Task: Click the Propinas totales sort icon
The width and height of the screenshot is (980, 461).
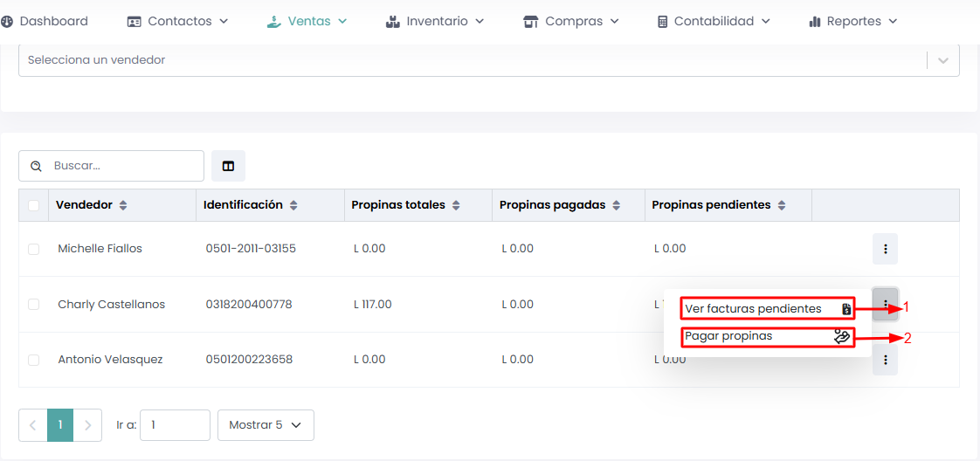Action: point(456,205)
